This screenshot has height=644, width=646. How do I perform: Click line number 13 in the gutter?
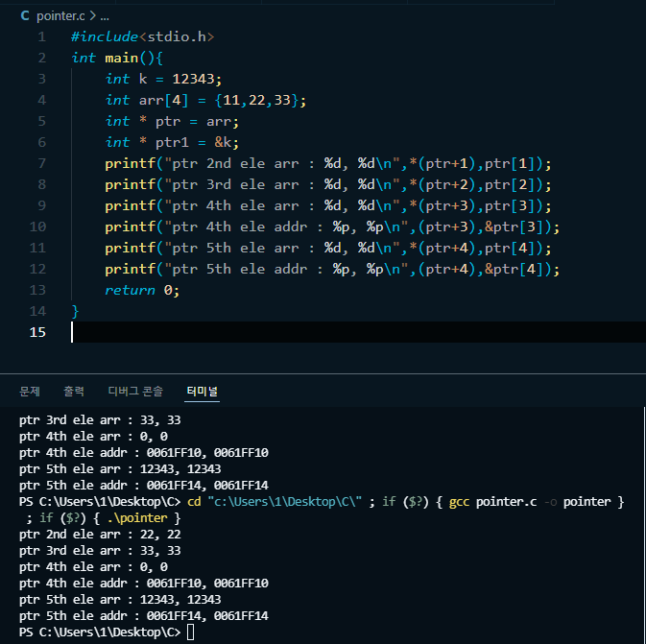[x=37, y=290]
